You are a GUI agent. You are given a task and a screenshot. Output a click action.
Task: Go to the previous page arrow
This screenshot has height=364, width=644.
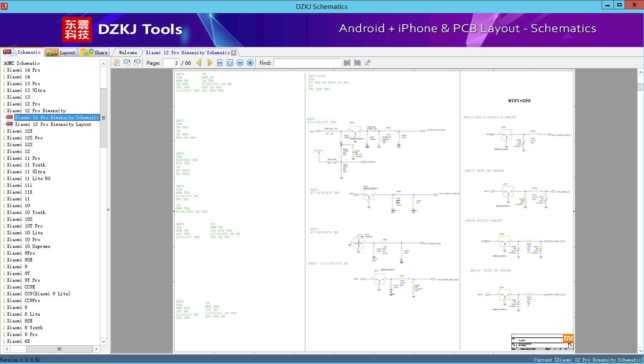click(x=199, y=63)
